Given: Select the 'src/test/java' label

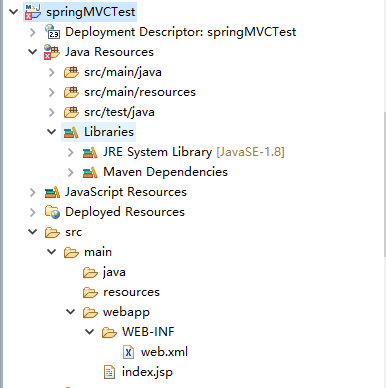Looking at the screenshot, I should (119, 112).
